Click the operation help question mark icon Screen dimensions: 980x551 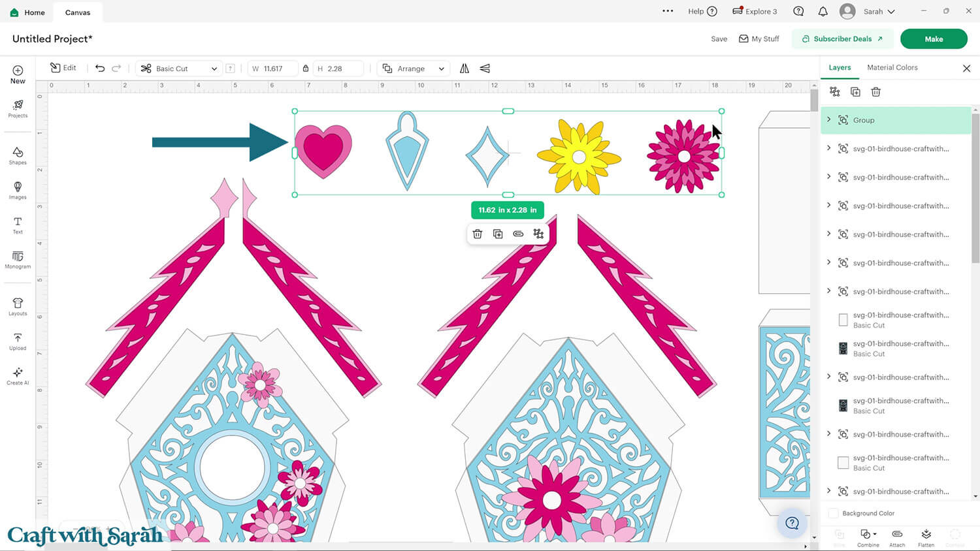(x=230, y=69)
